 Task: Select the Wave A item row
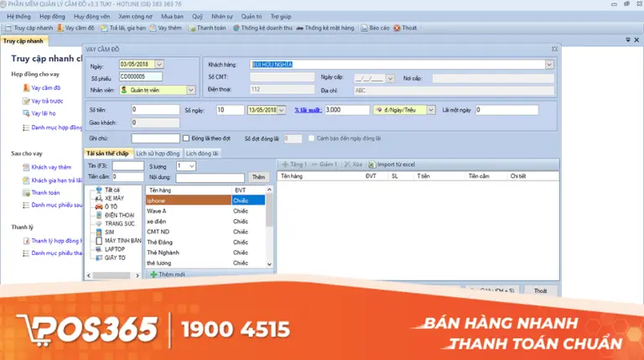tap(205, 211)
